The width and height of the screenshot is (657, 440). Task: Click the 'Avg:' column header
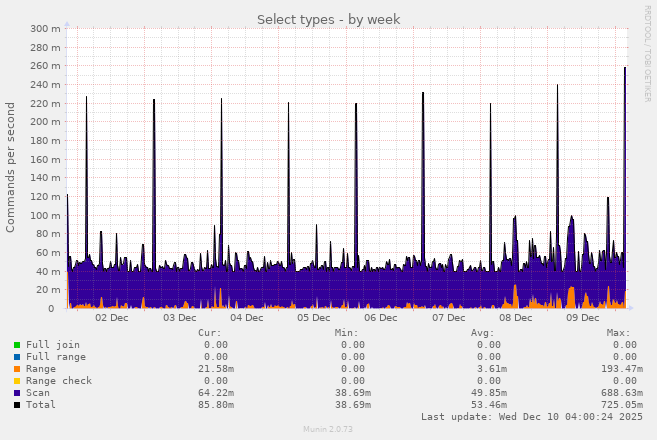click(483, 333)
